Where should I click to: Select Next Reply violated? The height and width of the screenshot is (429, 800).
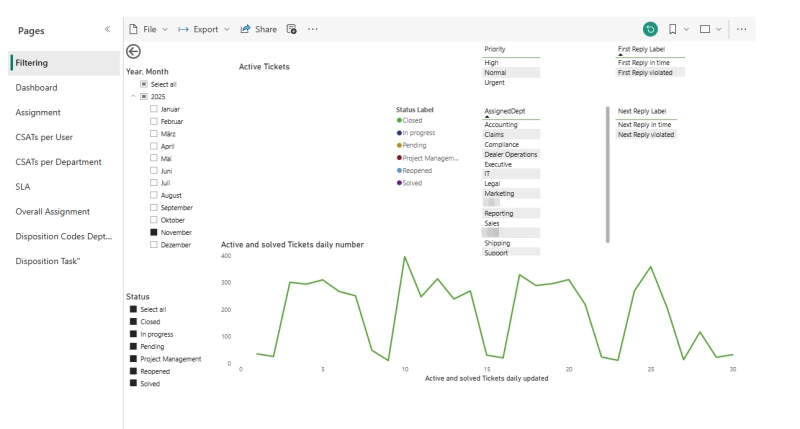[x=646, y=135]
